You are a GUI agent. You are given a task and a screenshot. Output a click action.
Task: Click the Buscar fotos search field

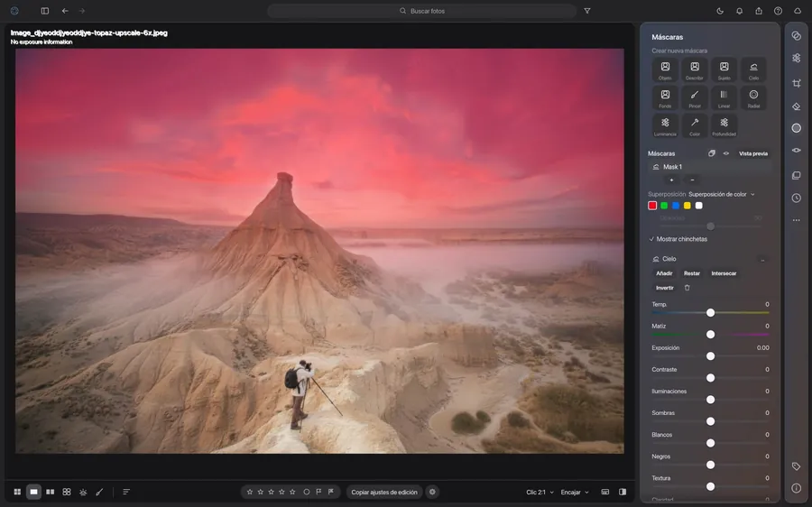422,11
